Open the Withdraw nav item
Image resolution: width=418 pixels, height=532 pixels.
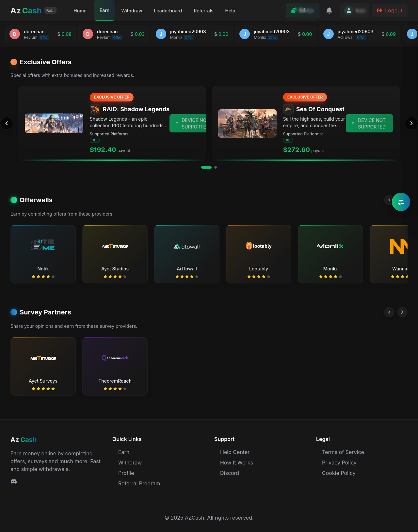tap(132, 11)
